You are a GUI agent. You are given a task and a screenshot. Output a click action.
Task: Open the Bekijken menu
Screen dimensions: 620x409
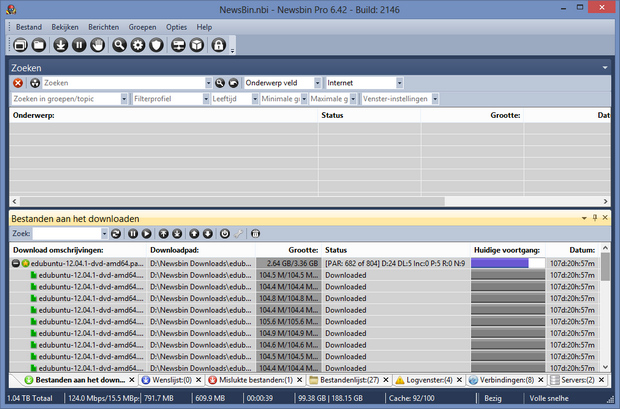pos(65,27)
